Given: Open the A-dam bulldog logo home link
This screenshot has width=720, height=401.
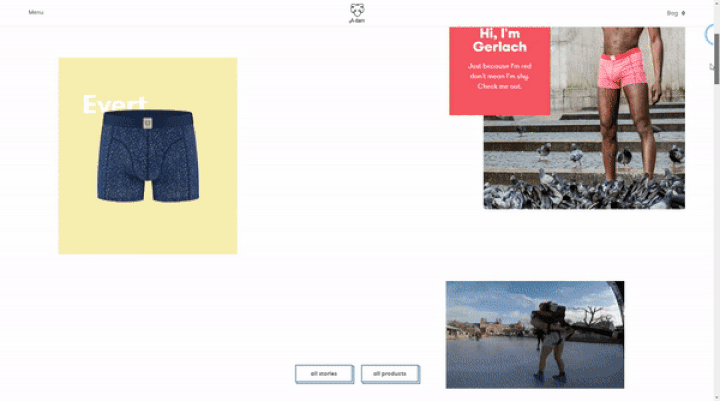Looking at the screenshot, I should [357, 13].
